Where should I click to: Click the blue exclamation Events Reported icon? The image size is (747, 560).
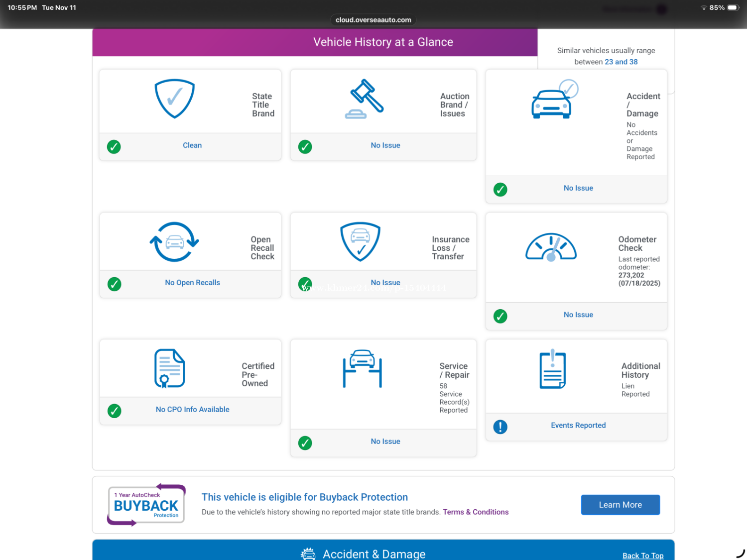click(x=500, y=427)
